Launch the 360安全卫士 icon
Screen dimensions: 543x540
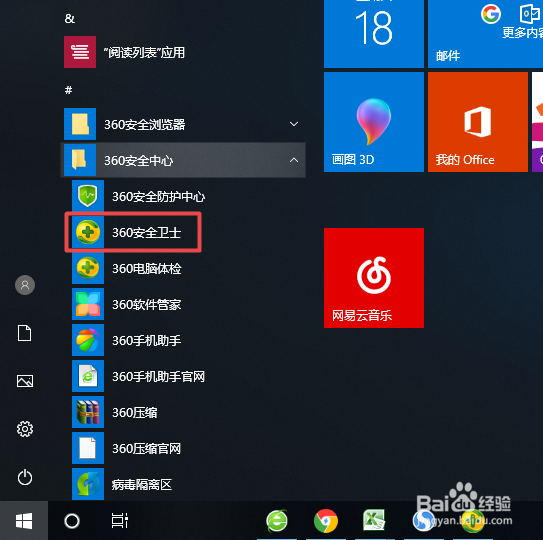click(88, 232)
